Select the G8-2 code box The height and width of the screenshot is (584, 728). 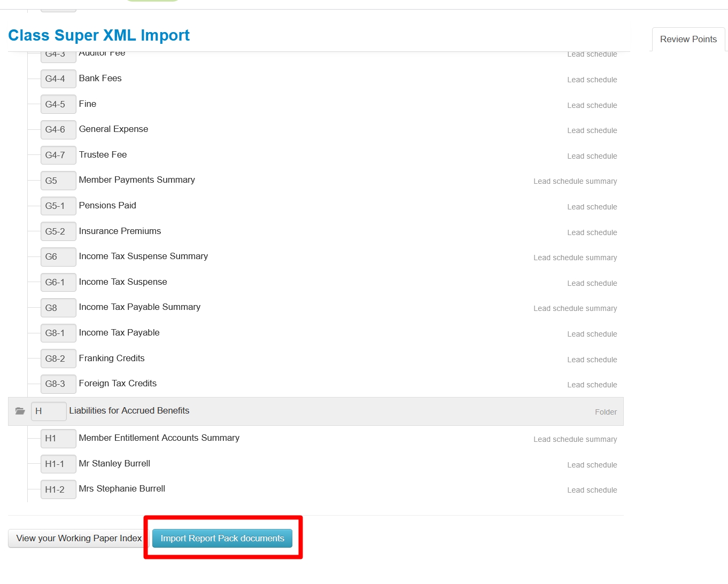tap(58, 359)
